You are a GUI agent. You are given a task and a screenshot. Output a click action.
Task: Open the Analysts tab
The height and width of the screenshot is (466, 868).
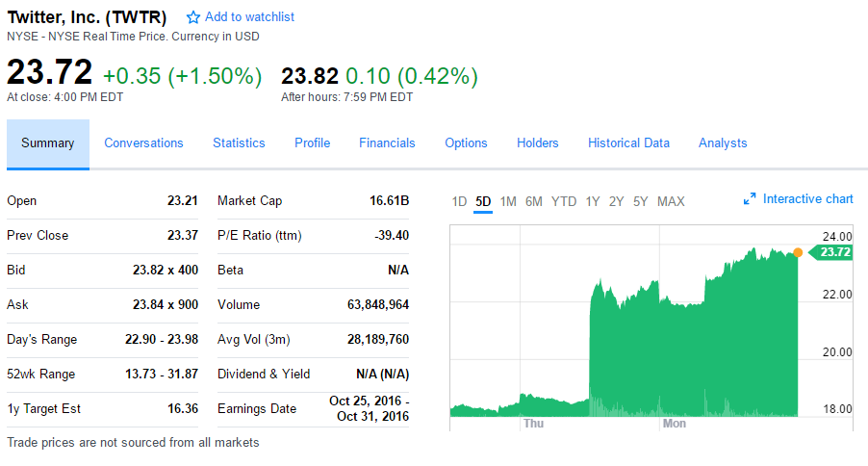coord(723,142)
